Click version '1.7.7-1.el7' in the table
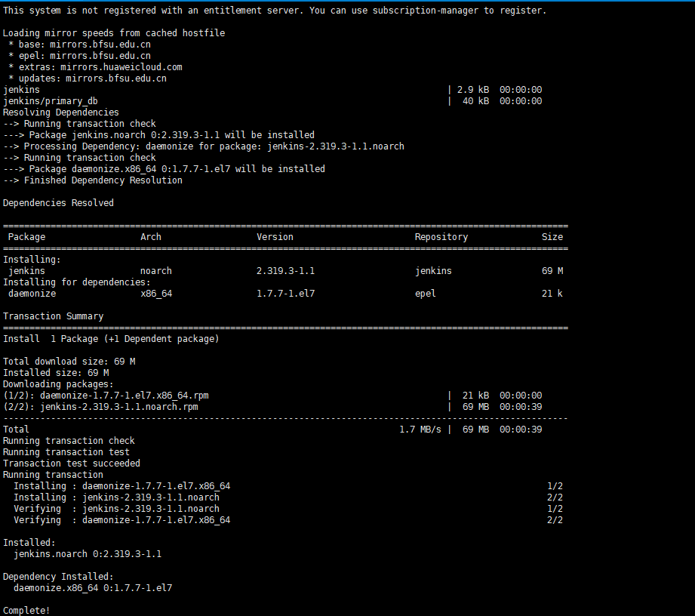The height and width of the screenshot is (616, 695). click(x=285, y=294)
